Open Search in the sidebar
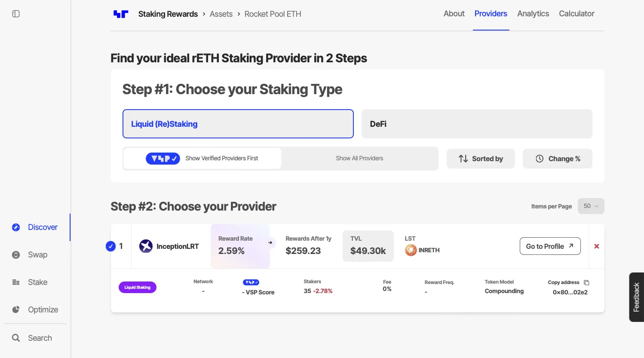The width and height of the screenshot is (644, 358). pyautogui.click(x=35, y=338)
